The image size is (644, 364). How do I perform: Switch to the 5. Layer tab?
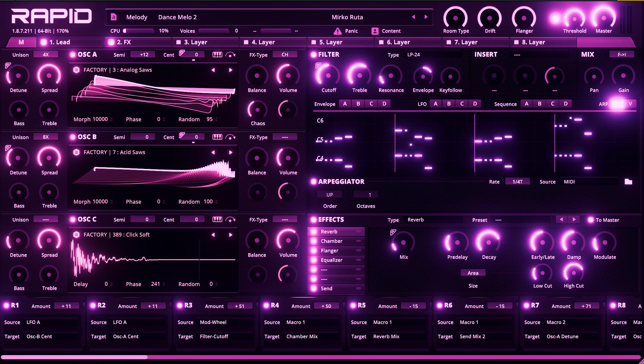click(x=340, y=42)
